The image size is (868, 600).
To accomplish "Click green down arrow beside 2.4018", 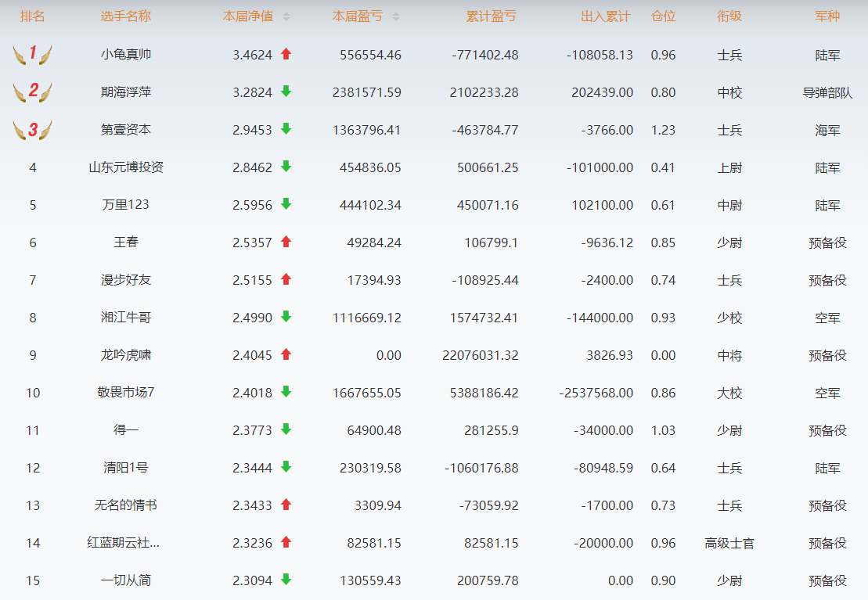I will point(286,392).
